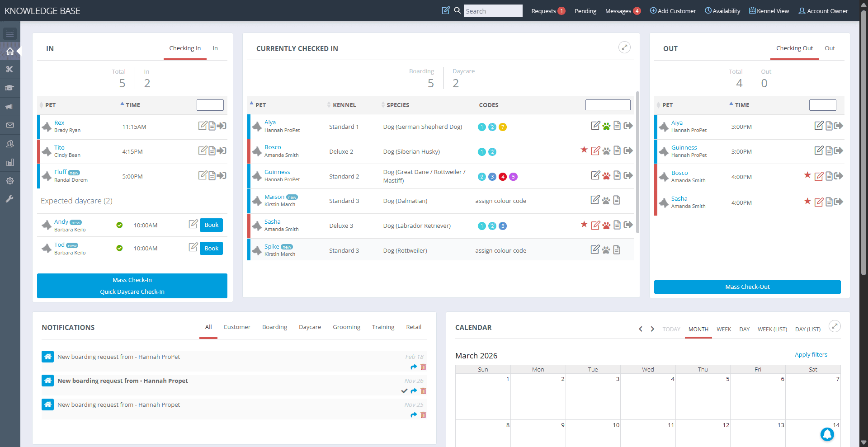Toggle the star on Sasha's check-out row

pyautogui.click(x=807, y=202)
